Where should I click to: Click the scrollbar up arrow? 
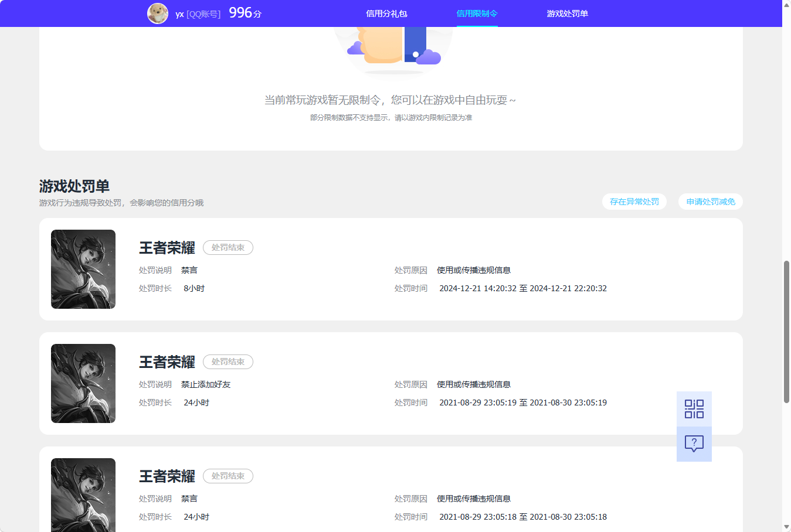click(x=786, y=5)
